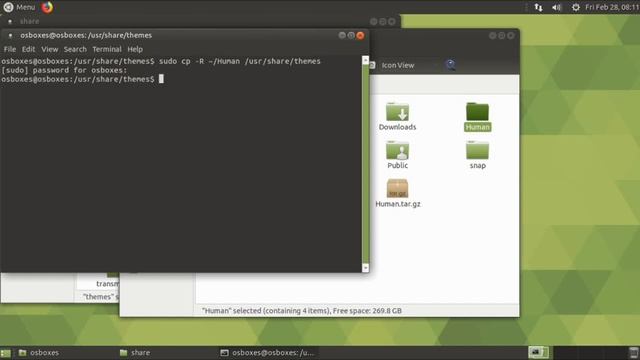Screen dimensions: 640x360
Task: Close the terminal window
Action: pyautogui.click(x=360, y=35)
